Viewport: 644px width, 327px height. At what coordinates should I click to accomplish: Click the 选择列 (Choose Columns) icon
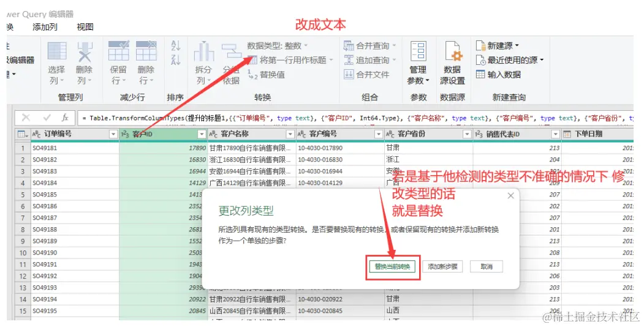(x=56, y=51)
